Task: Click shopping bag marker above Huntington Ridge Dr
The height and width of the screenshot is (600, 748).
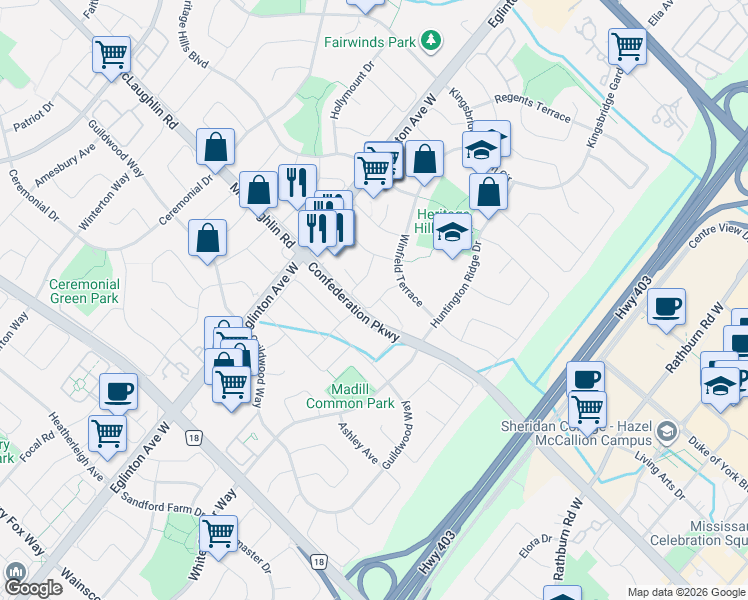Action: tap(488, 193)
